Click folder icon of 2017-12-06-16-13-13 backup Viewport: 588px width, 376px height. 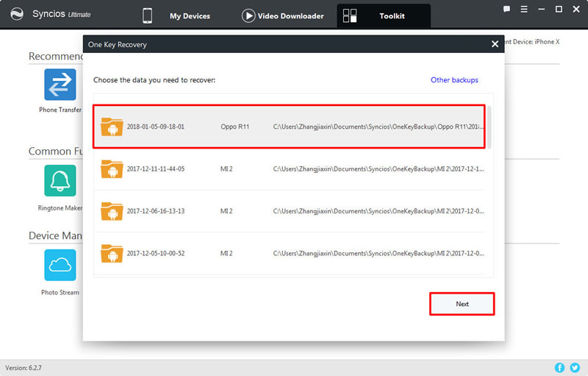tap(112, 211)
